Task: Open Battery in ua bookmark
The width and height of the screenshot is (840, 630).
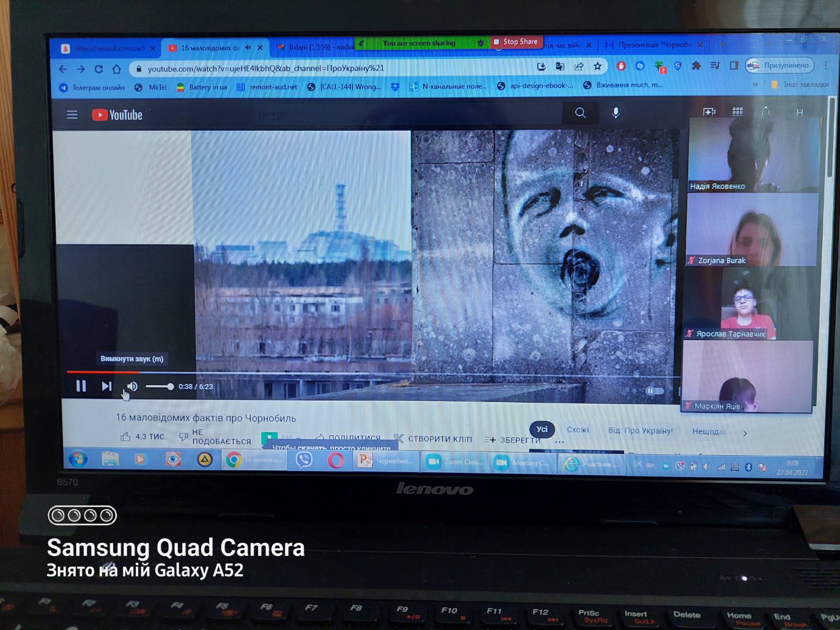Action: click(202, 87)
